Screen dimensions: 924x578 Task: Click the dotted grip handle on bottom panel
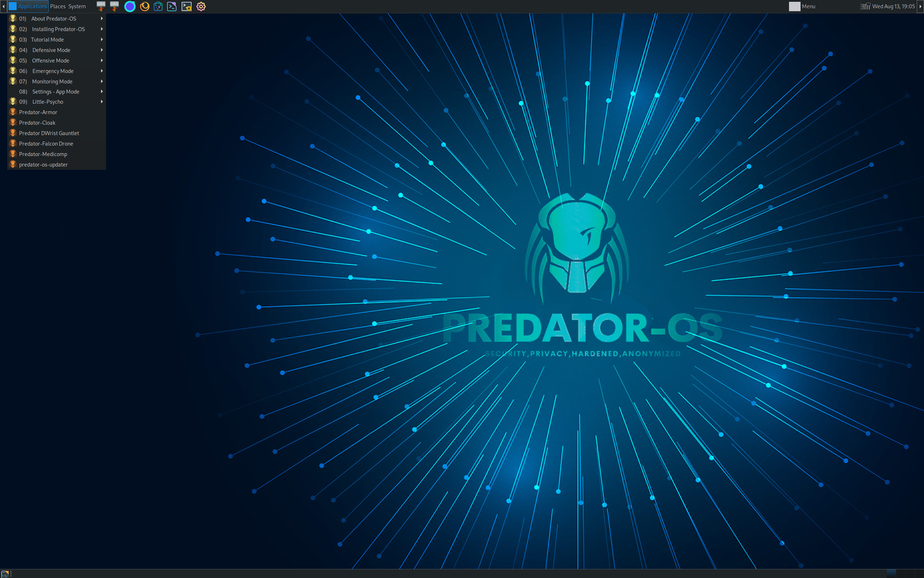(x=11, y=574)
